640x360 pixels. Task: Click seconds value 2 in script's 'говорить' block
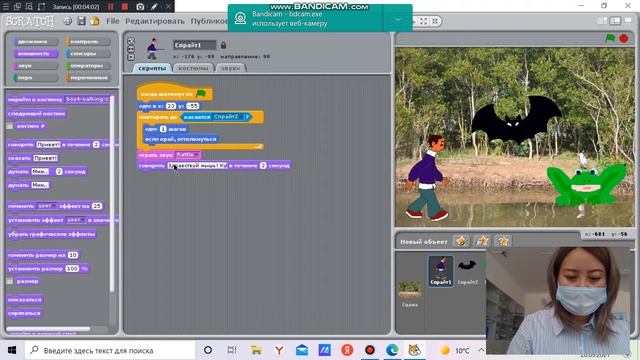coord(263,166)
